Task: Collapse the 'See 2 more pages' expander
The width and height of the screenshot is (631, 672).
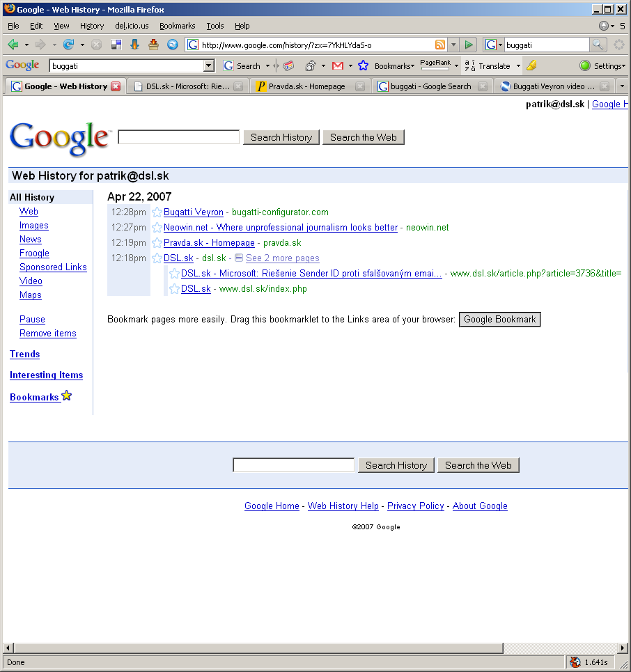Action: point(239,258)
